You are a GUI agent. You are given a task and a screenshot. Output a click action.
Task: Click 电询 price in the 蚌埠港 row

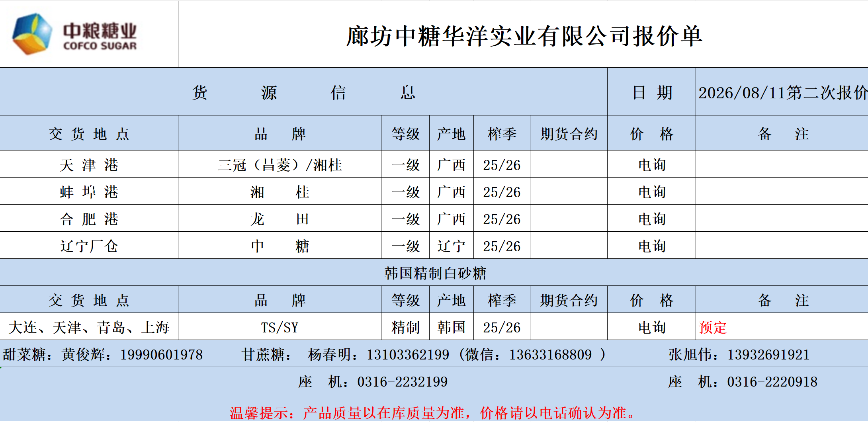[652, 192]
